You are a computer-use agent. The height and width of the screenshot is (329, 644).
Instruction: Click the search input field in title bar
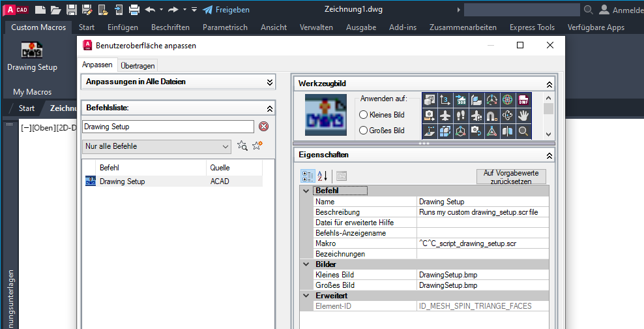(x=521, y=10)
